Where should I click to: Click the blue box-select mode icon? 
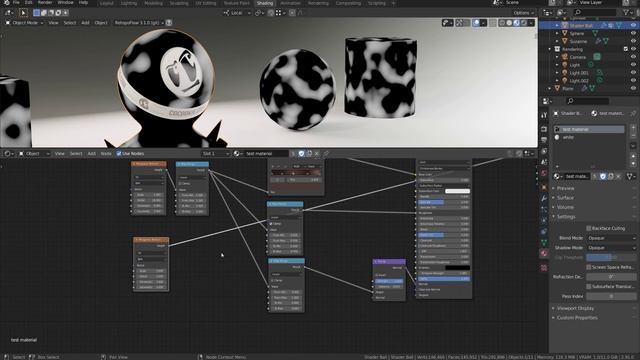37,13
